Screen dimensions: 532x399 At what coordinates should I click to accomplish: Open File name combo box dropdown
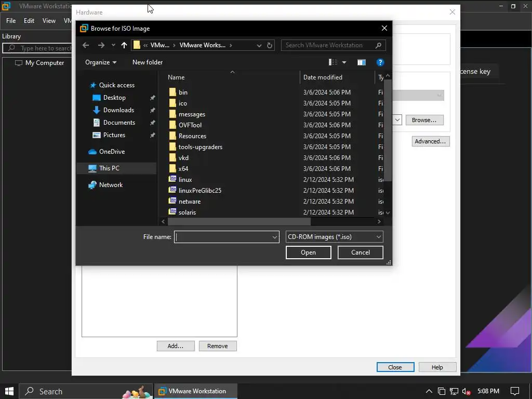point(275,237)
